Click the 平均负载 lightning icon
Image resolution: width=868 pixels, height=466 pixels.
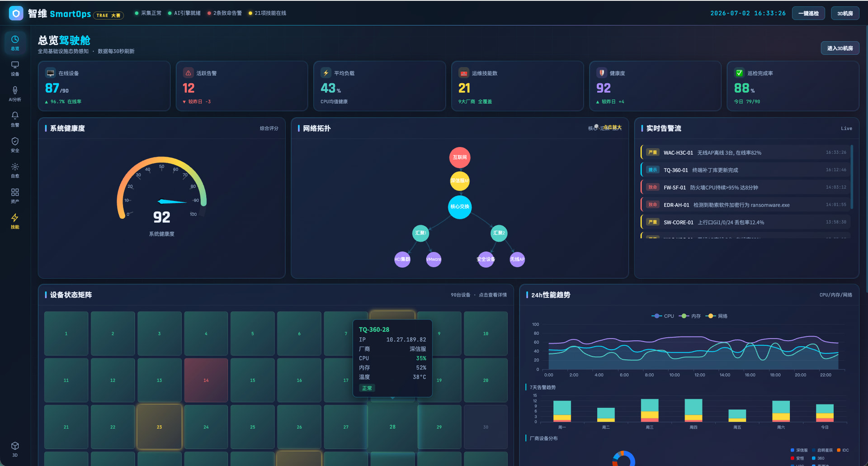click(x=326, y=73)
